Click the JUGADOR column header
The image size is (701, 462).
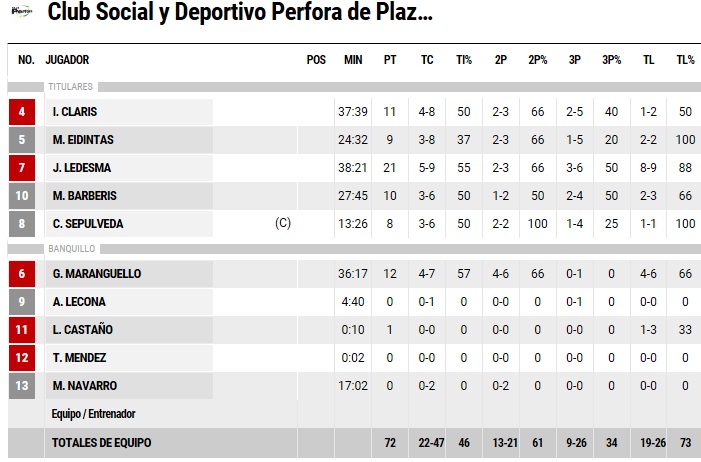coord(68,60)
